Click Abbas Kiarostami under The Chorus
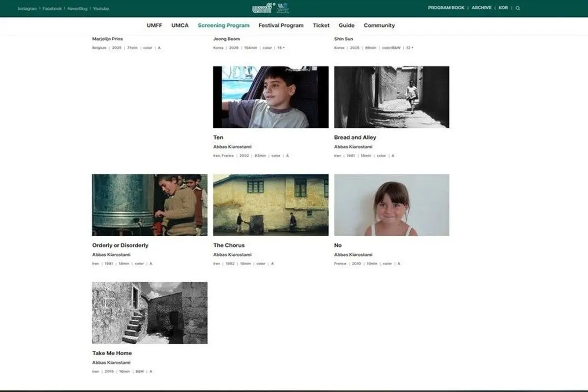The image size is (588, 392). coord(232,255)
